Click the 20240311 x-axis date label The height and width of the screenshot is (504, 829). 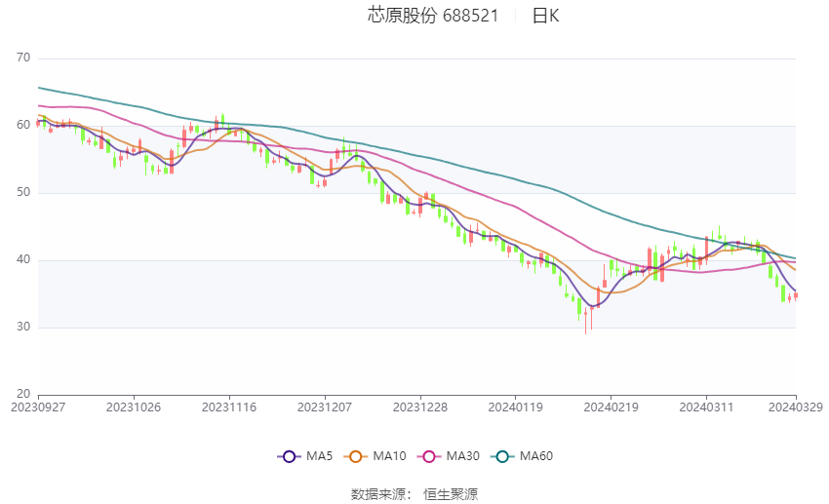click(706, 407)
